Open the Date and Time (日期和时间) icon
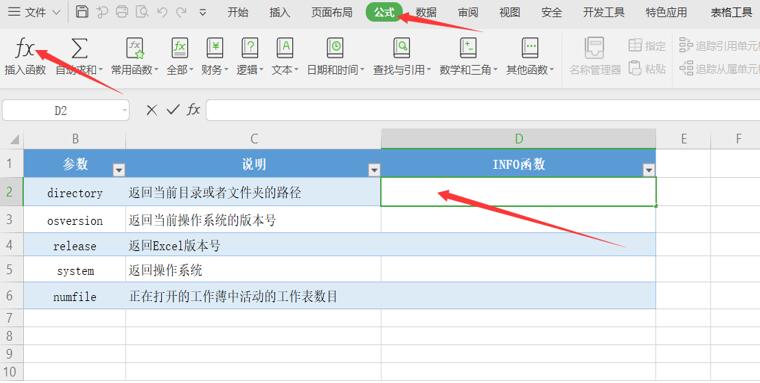The image size is (760, 383). tap(335, 48)
